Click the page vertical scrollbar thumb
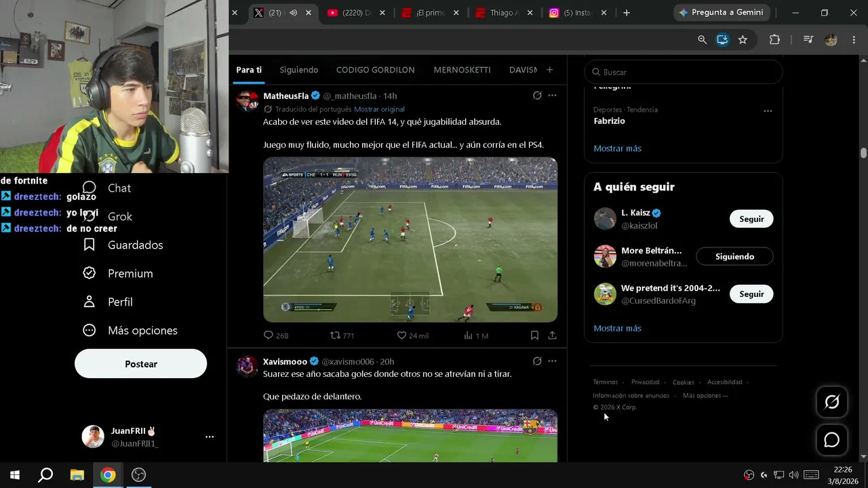Screen dimensions: 868x488 click(x=863, y=153)
